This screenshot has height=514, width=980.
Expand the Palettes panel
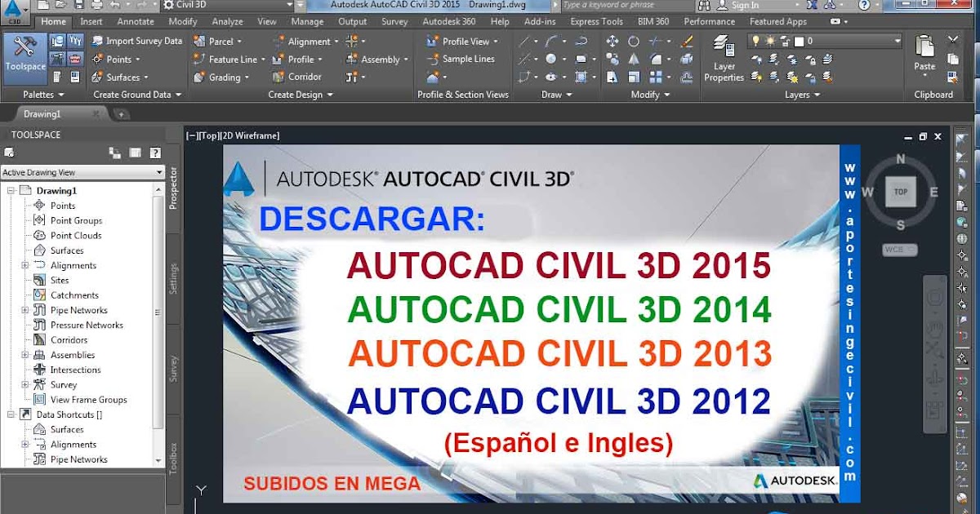point(43,95)
